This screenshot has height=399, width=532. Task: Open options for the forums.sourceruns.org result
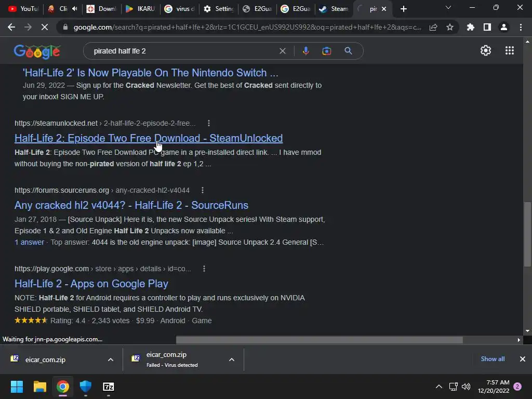tap(203, 190)
